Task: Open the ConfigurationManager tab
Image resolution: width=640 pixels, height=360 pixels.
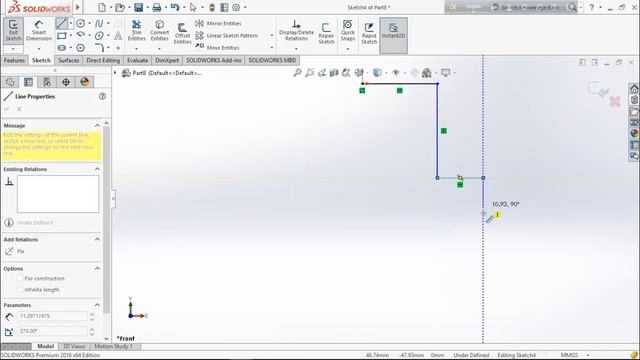Action: coord(47,82)
